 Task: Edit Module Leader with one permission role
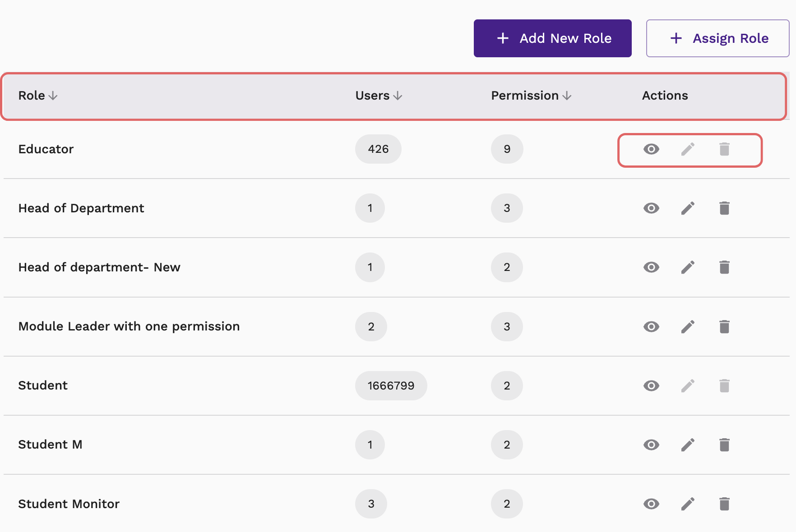[688, 326]
